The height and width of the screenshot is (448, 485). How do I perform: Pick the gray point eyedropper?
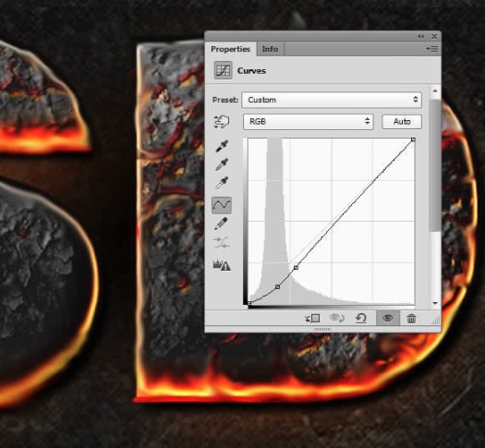pyautogui.click(x=222, y=164)
